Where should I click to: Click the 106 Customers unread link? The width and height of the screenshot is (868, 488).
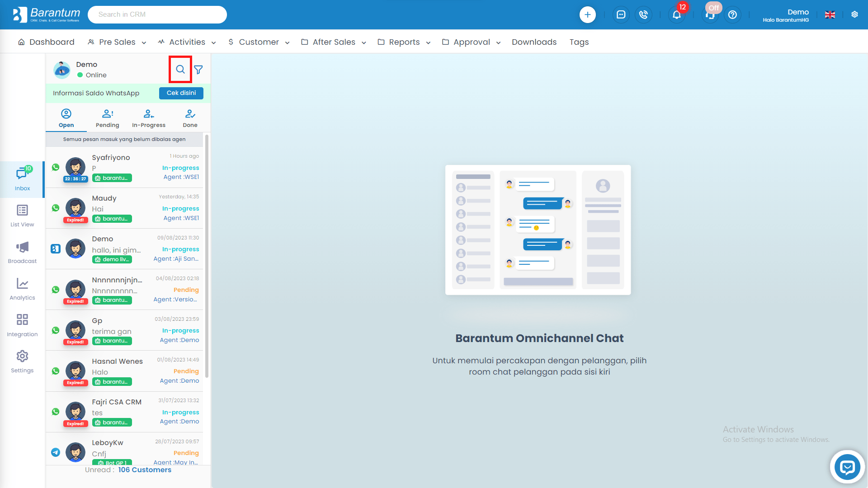[145, 470]
